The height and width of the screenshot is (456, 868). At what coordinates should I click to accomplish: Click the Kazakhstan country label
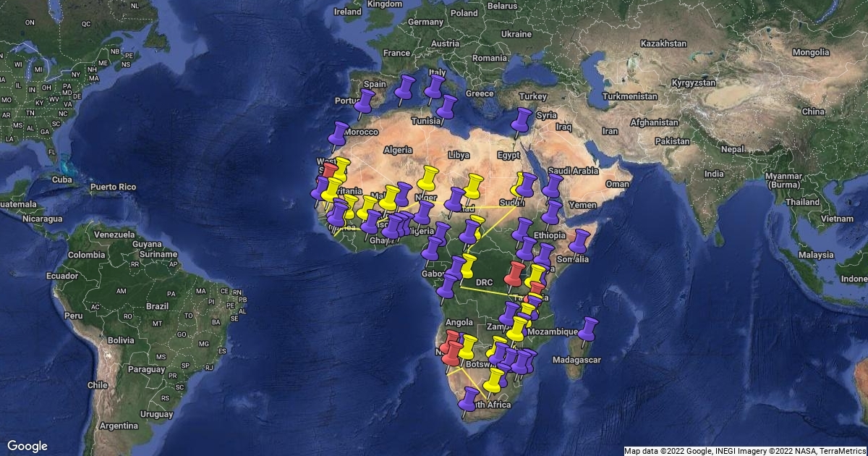click(x=663, y=43)
